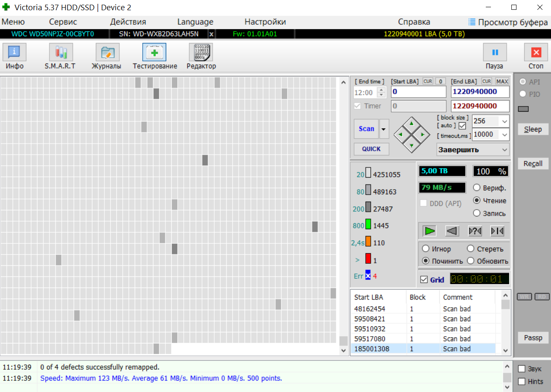Select forward scan direction play button
This screenshot has width=551, height=392.
click(x=430, y=231)
